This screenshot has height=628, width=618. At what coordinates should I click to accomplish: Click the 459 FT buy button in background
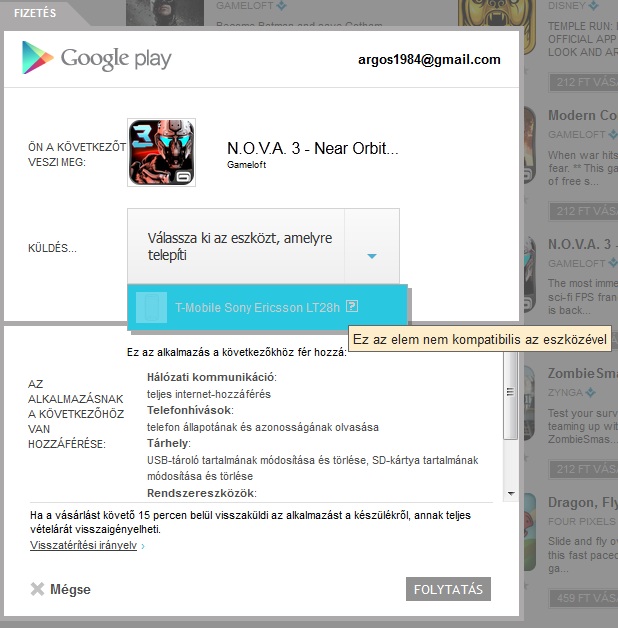[x=584, y=598]
